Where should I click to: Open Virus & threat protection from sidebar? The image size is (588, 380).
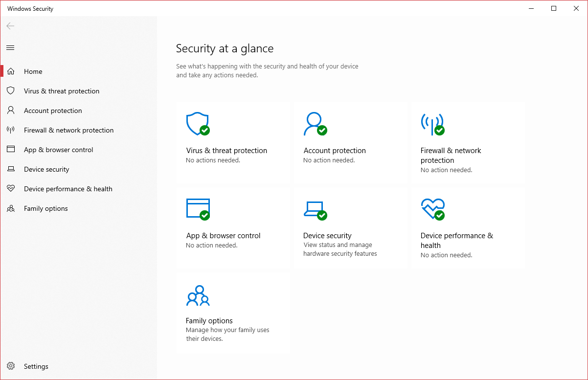click(x=78, y=91)
